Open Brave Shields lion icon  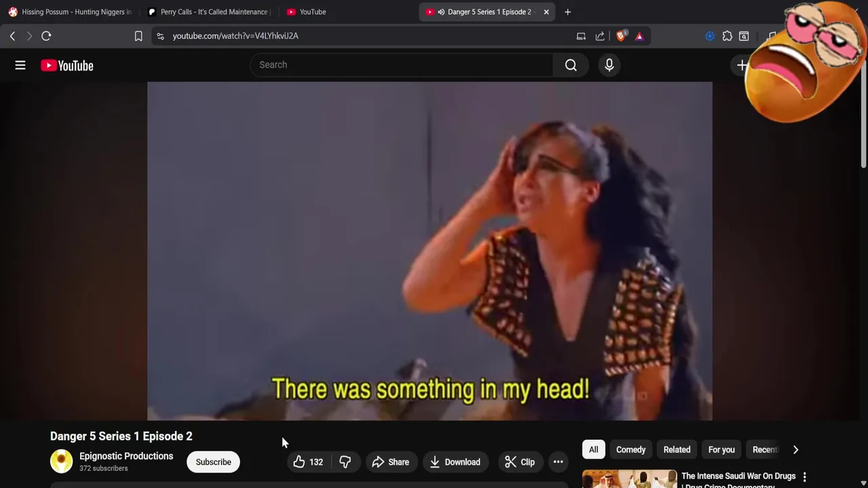(620, 36)
